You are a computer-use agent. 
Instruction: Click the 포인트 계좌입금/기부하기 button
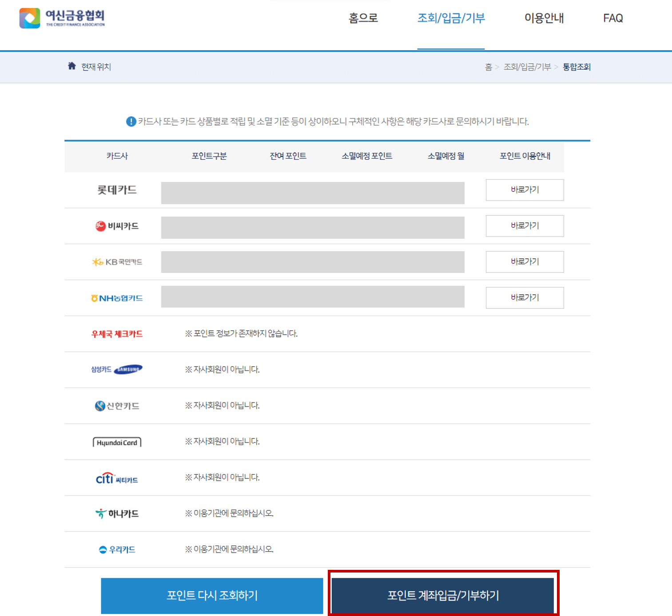tap(444, 596)
